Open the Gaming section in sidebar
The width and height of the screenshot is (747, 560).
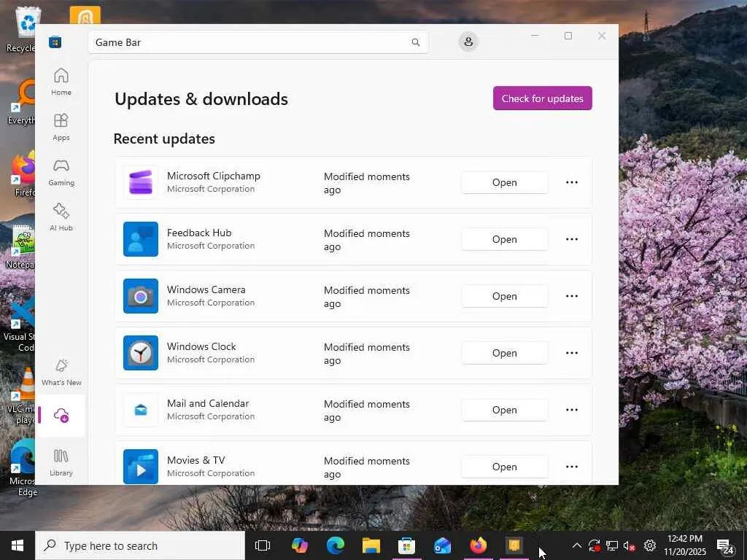tap(61, 172)
